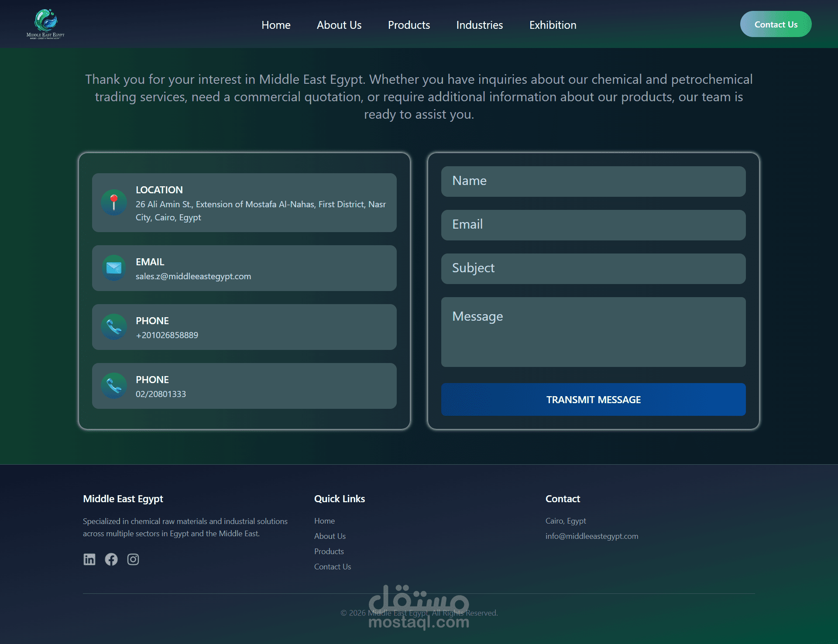Click the "Middle East Egypt" footer heading

point(123,499)
